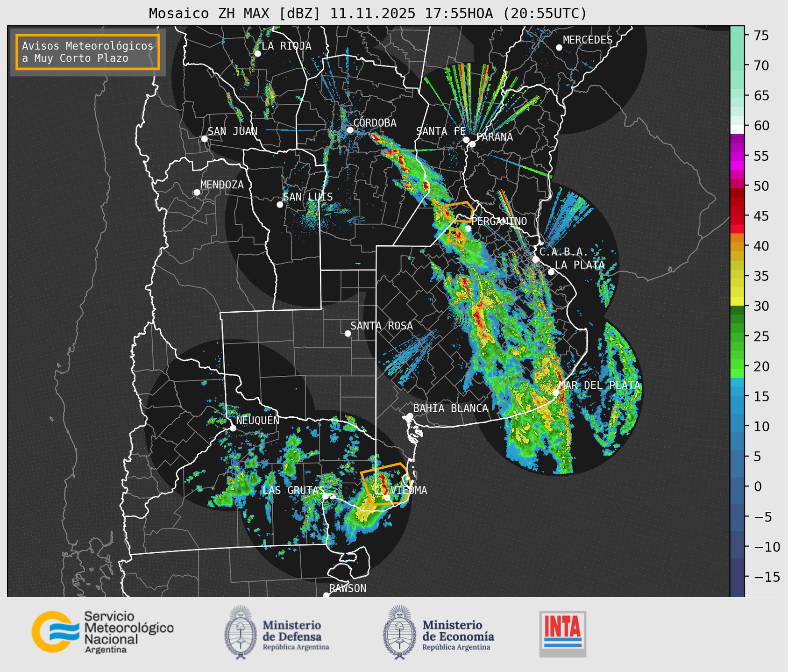This screenshot has height=672, width=788.
Task: Click the Ministerio de Defensa crest logo
Action: click(240, 632)
